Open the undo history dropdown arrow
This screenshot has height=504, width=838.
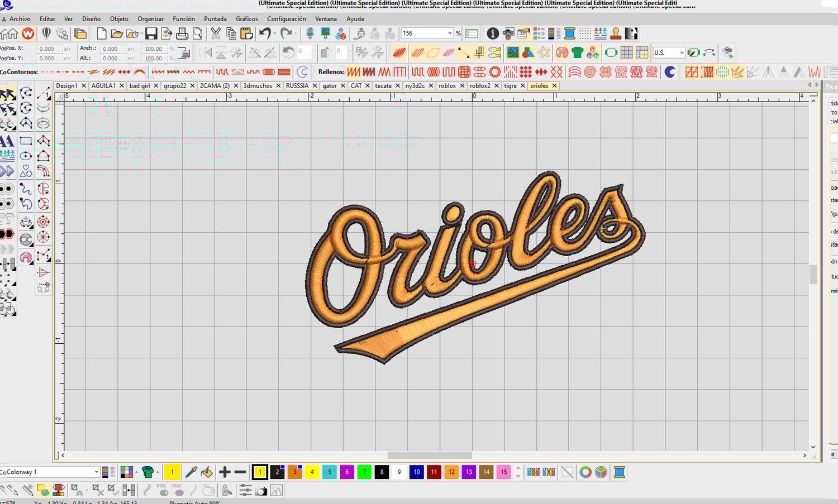point(274,33)
